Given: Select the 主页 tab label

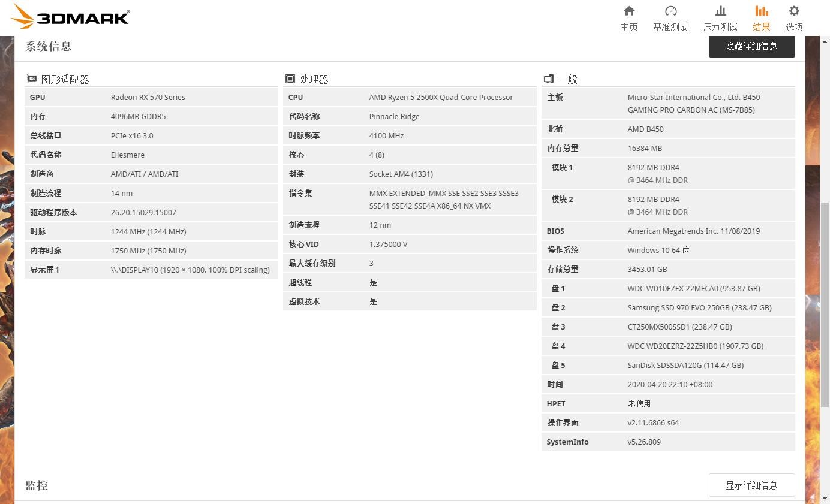Looking at the screenshot, I should [x=629, y=27].
